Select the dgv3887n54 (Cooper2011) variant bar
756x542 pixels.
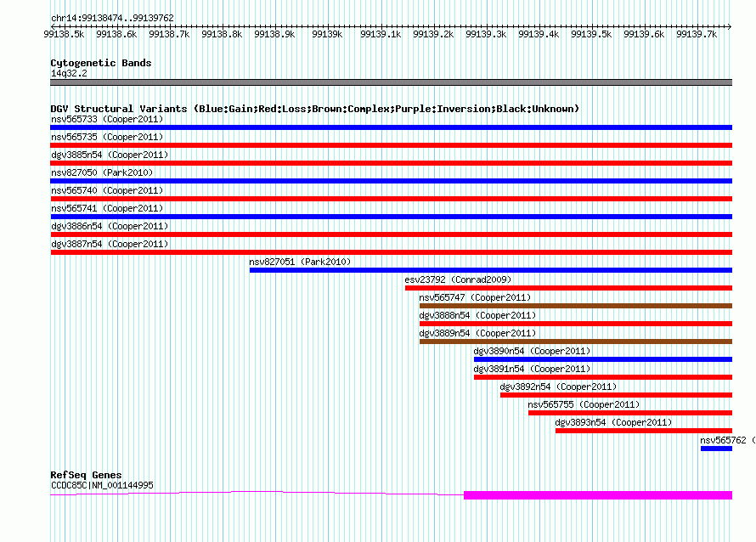(x=391, y=252)
